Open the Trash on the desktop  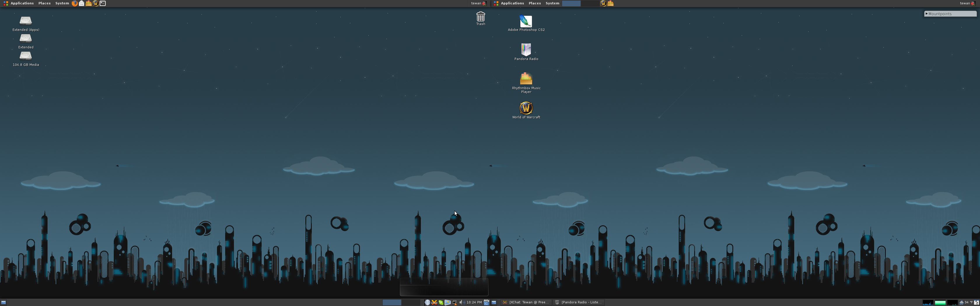pyautogui.click(x=480, y=17)
